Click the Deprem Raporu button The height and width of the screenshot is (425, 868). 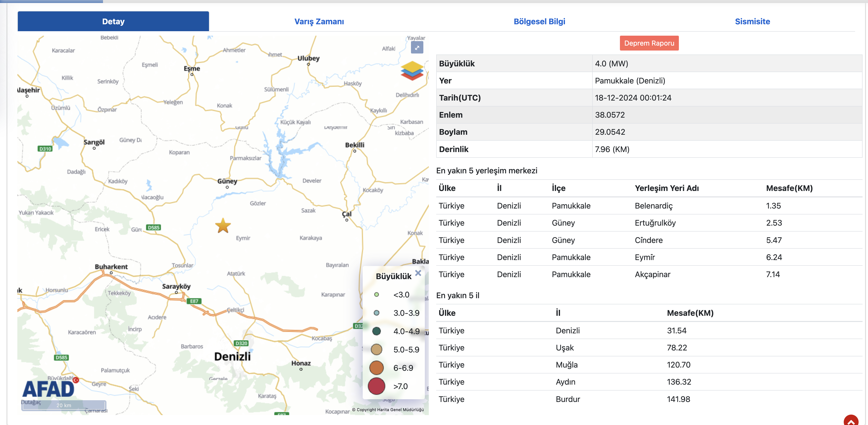[649, 43]
